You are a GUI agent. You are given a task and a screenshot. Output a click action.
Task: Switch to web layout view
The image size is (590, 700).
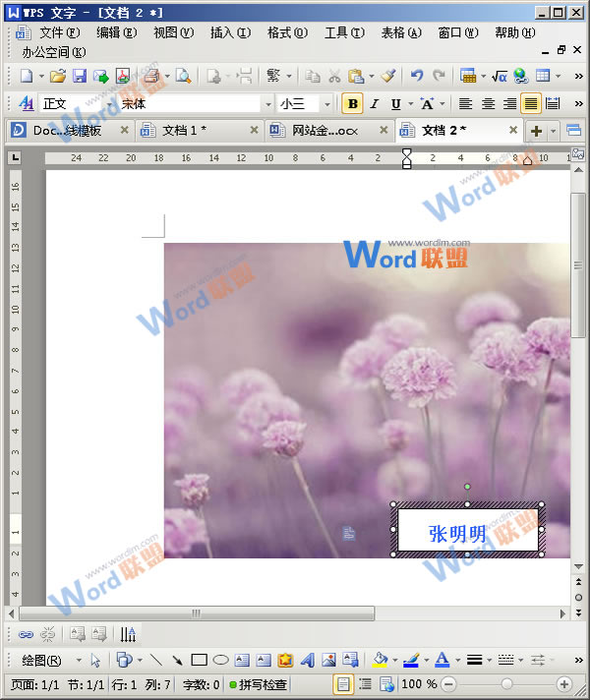pos(386,684)
